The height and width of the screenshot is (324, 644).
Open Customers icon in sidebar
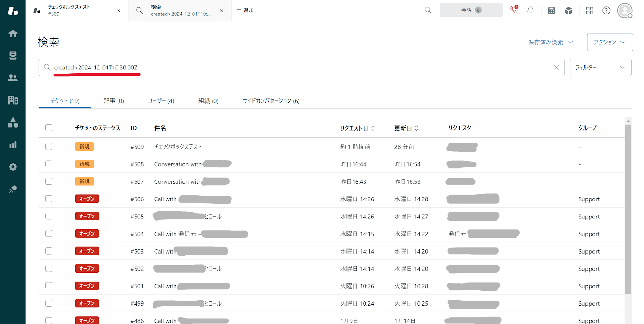pyautogui.click(x=13, y=78)
